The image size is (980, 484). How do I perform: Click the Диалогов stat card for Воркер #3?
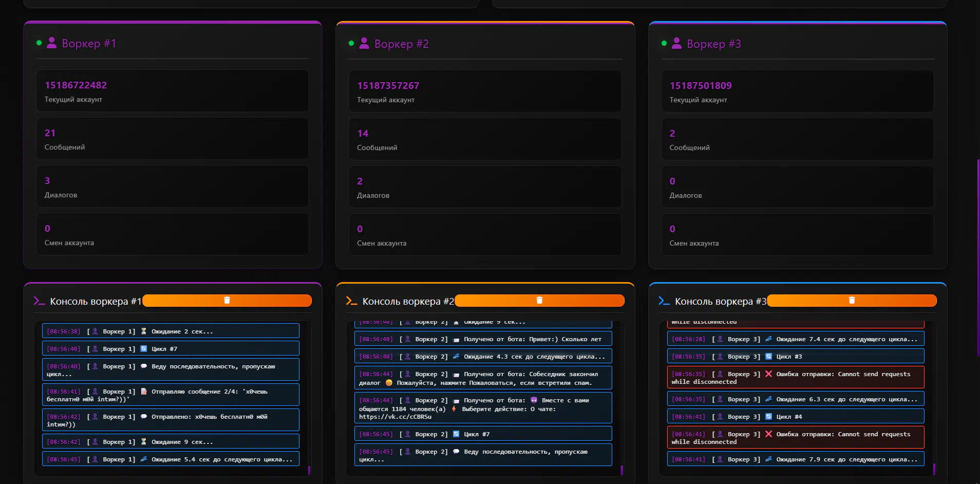[x=797, y=187]
